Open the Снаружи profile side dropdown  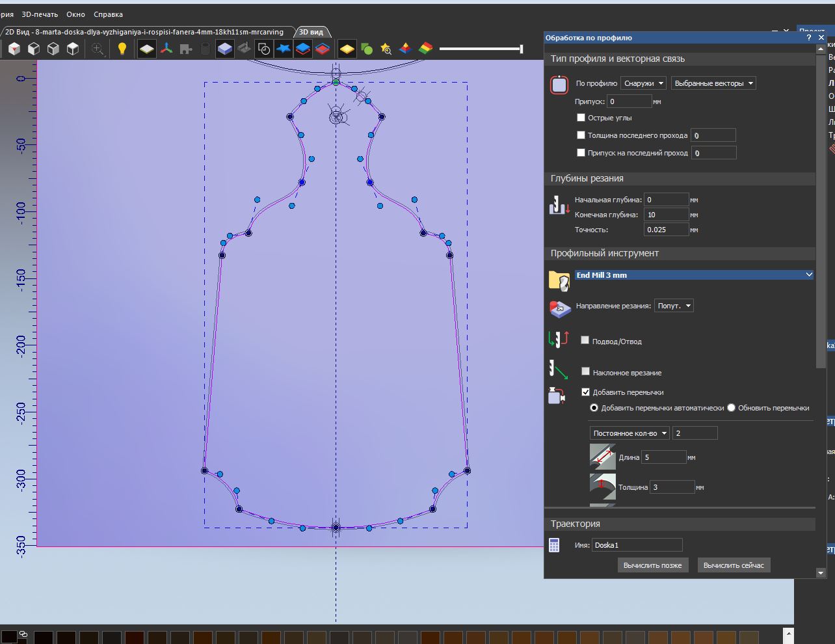point(643,83)
